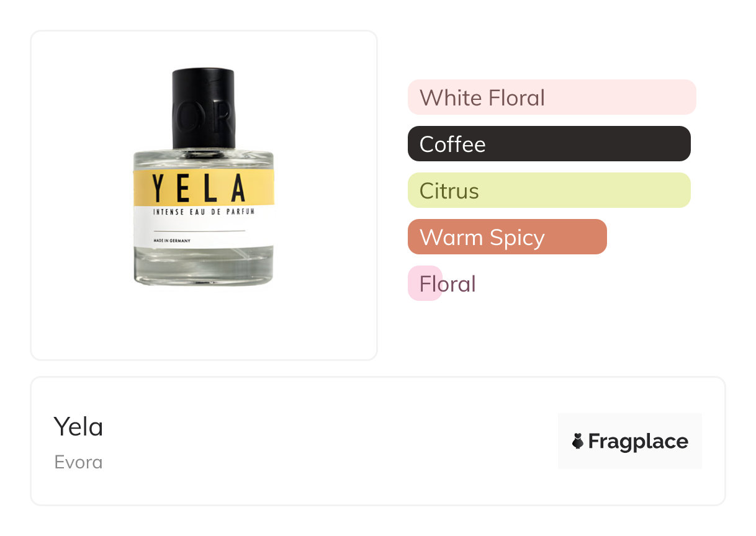Viewport: 756px width, 536px height.
Task: Click the letter A on the bottle label
Action: 238,188
